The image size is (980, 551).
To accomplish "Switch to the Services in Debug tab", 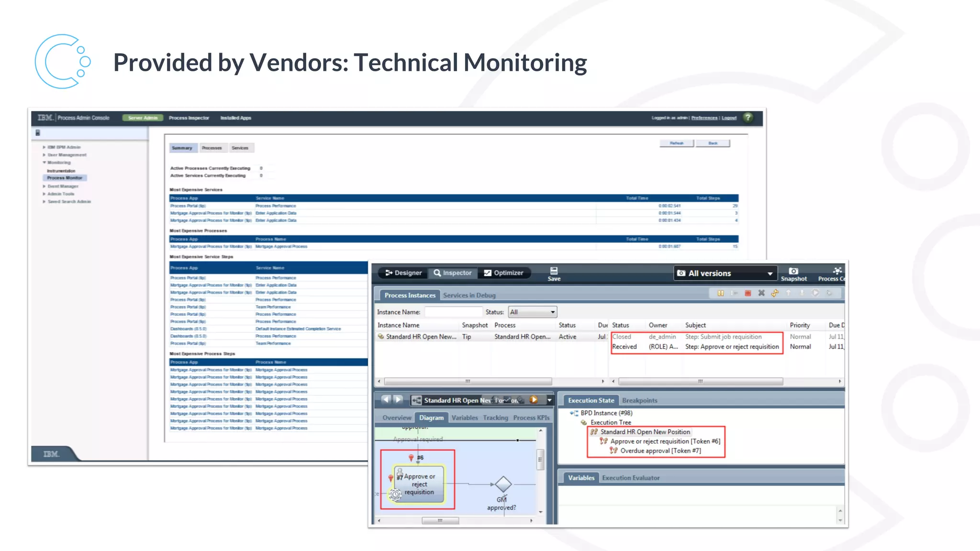I will pos(469,295).
